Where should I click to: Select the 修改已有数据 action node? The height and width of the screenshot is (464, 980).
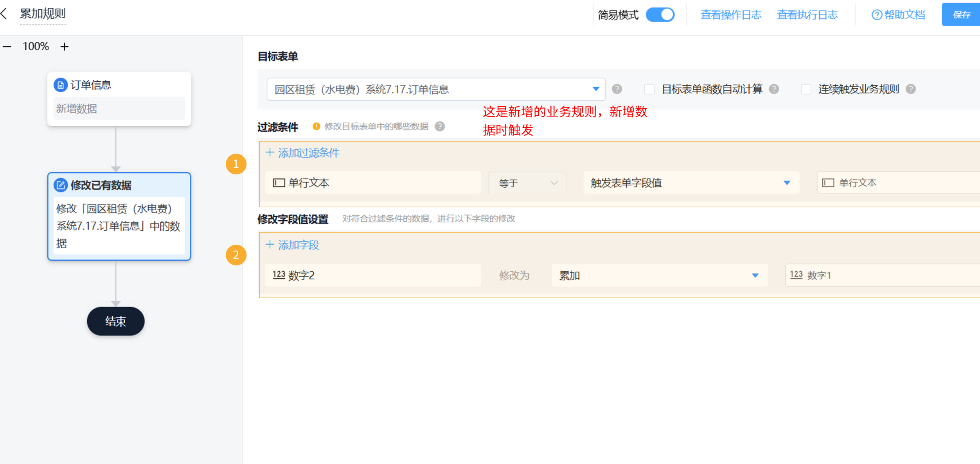pyautogui.click(x=119, y=216)
